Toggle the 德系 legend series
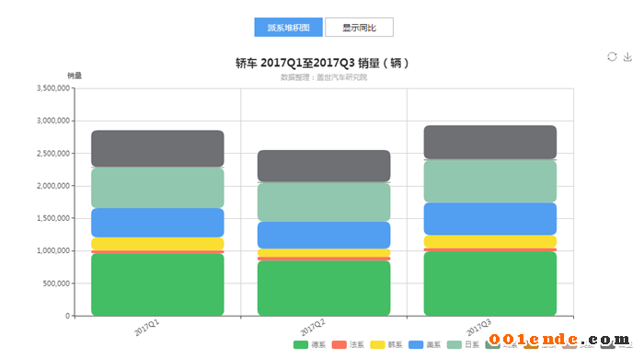Image resolution: width=644 pixels, height=359 pixels. pos(309,344)
